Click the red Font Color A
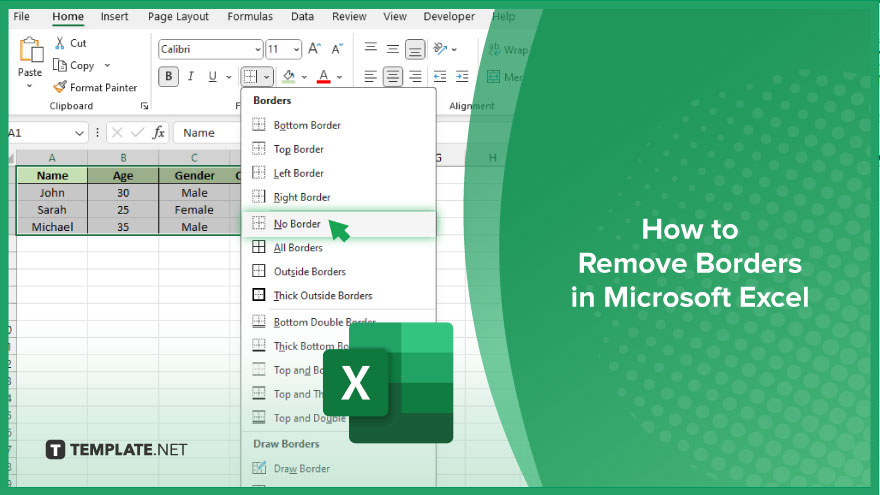 323,76
